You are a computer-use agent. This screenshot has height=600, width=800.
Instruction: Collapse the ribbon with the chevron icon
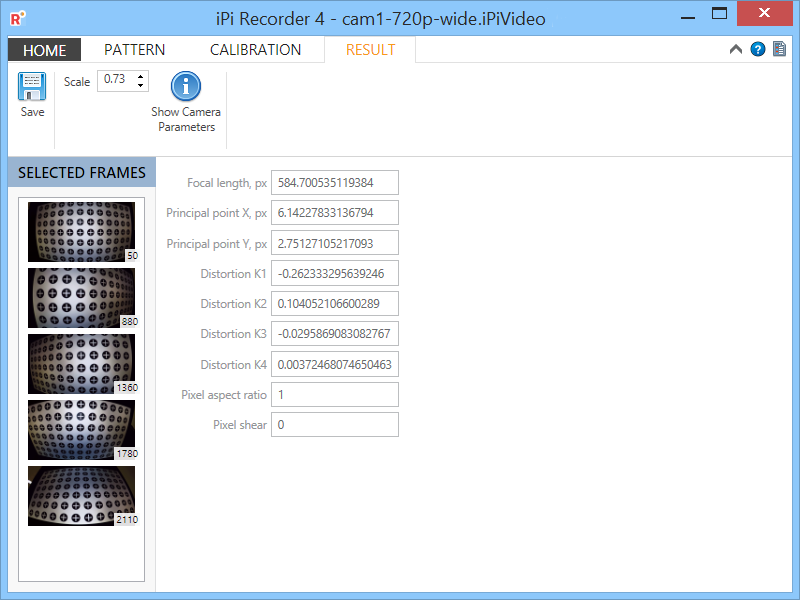click(736, 49)
